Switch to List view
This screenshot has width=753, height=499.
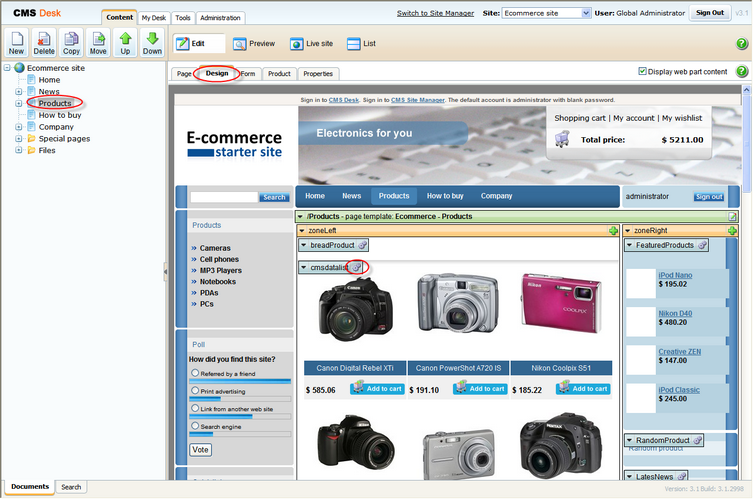[x=361, y=44]
